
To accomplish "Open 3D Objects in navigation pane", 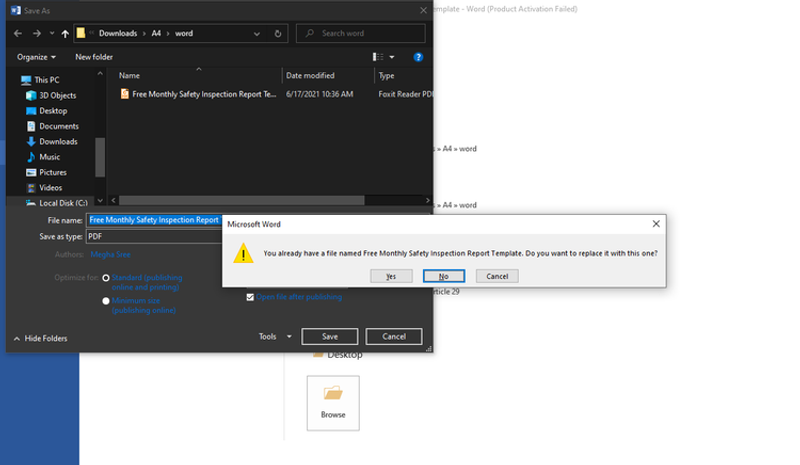I will [x=57, y=95].
